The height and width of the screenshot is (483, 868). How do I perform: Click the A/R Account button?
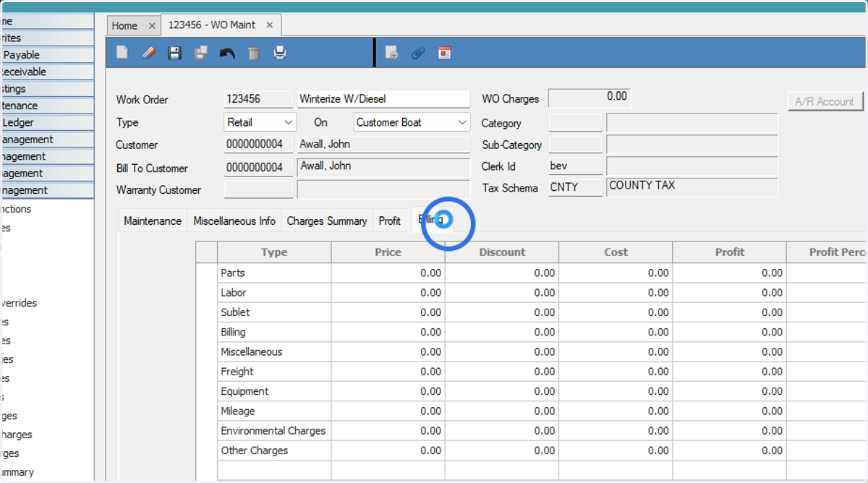825,101
